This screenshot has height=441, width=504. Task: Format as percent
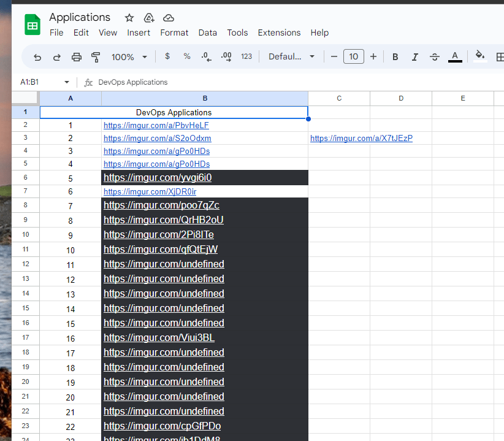tap(187, 56)
